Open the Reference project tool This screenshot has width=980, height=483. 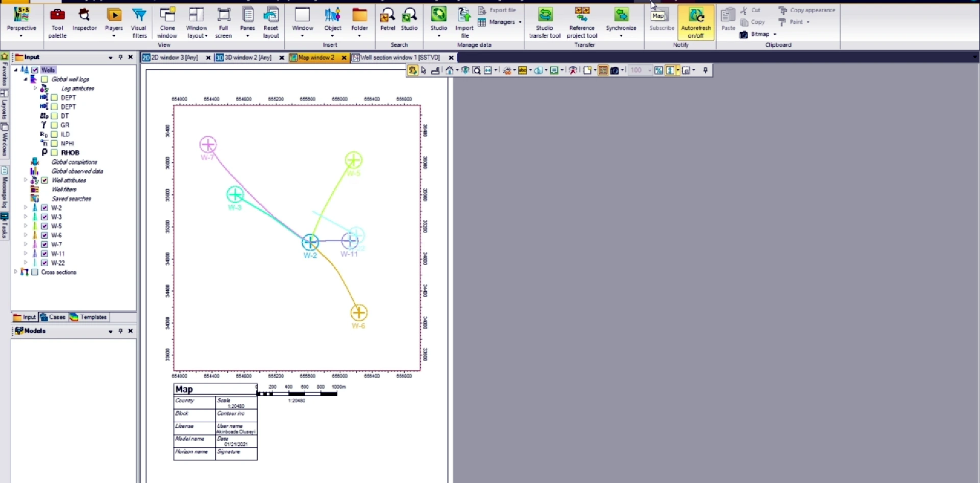click(582, 22)
